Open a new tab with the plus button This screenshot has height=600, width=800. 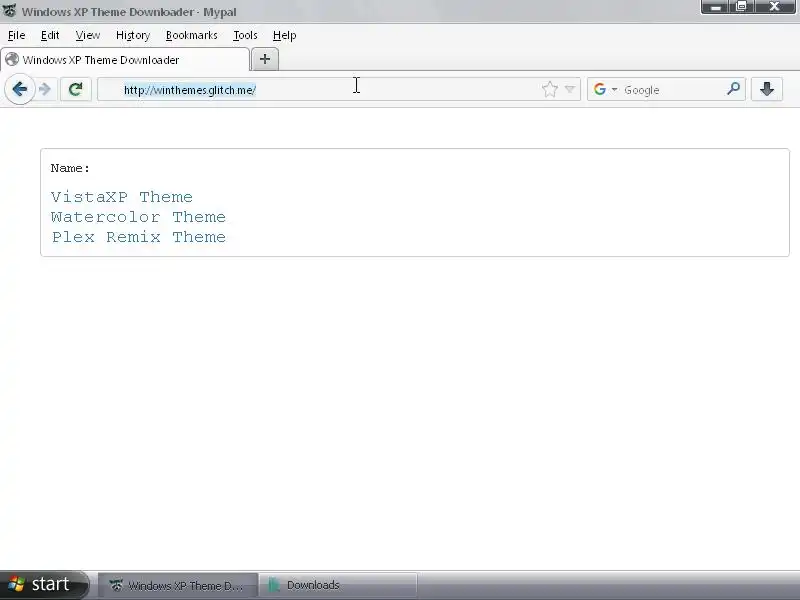(265, 59)
